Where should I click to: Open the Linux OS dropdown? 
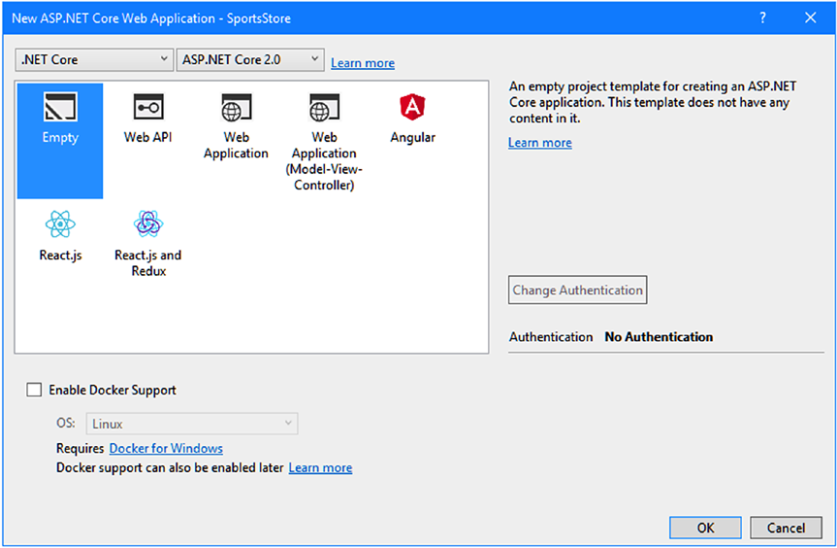click(x=192, y=424)
